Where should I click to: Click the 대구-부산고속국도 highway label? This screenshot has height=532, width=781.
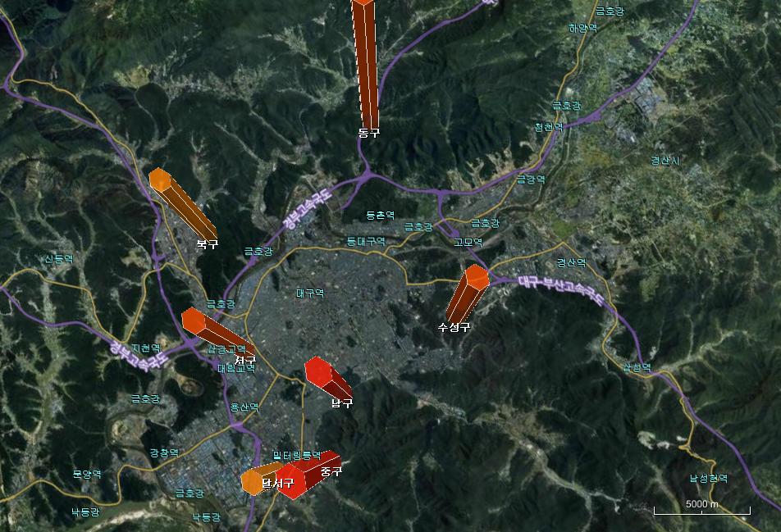coord(561,290)
